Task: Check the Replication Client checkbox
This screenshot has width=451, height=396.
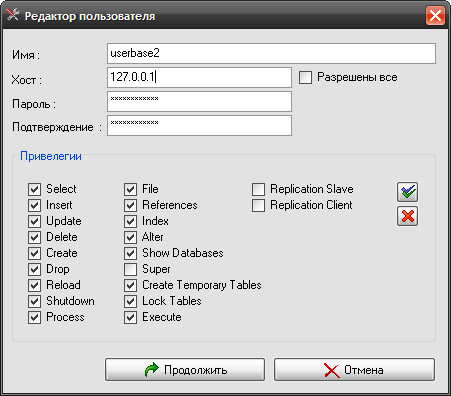Action: 258,205
